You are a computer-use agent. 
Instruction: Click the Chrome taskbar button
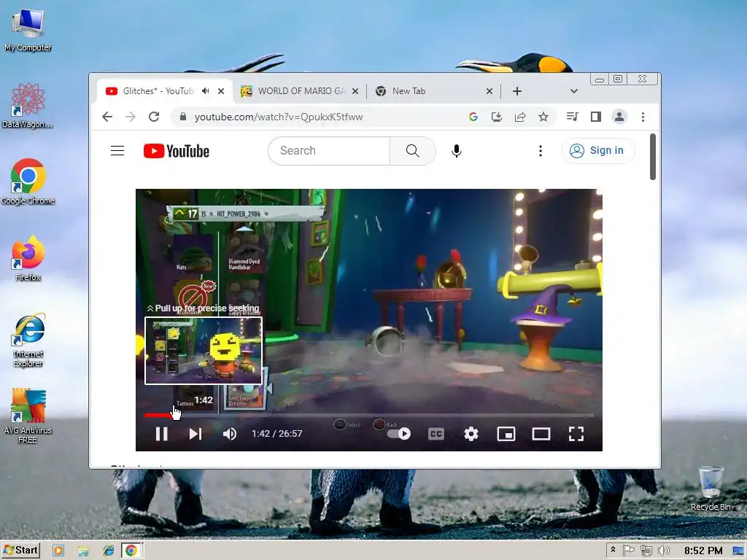coord(132,551)
